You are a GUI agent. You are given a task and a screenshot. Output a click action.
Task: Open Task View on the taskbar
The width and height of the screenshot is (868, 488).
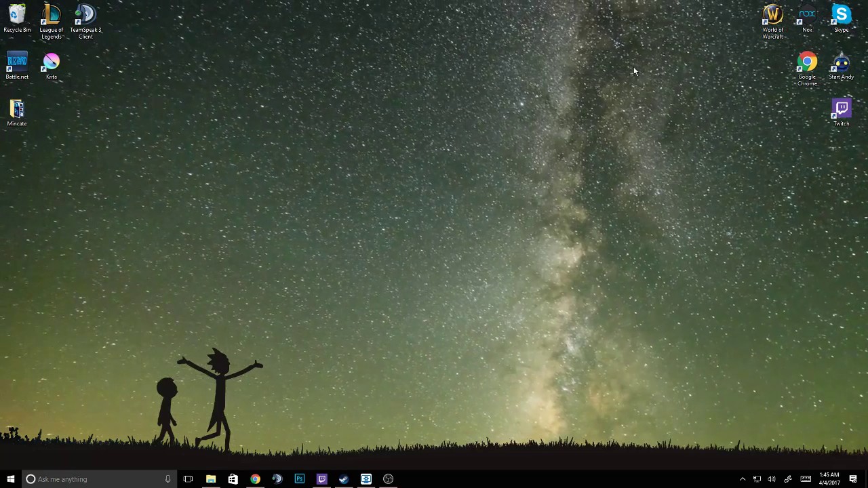[188, 479]
